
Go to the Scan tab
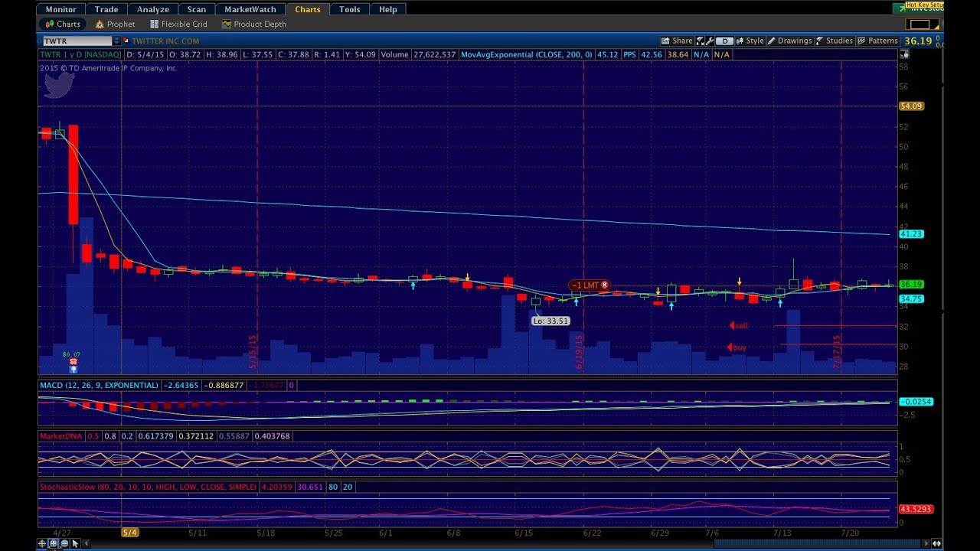pyautogui.click(x=197, y=9)
